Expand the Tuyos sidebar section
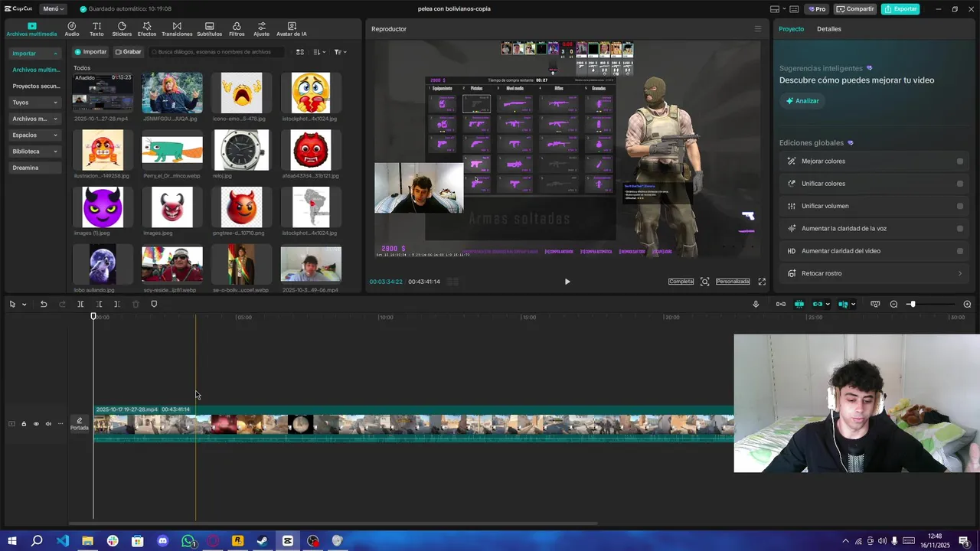This screenshot has width=980, height=551. click(x=35, y=103)
